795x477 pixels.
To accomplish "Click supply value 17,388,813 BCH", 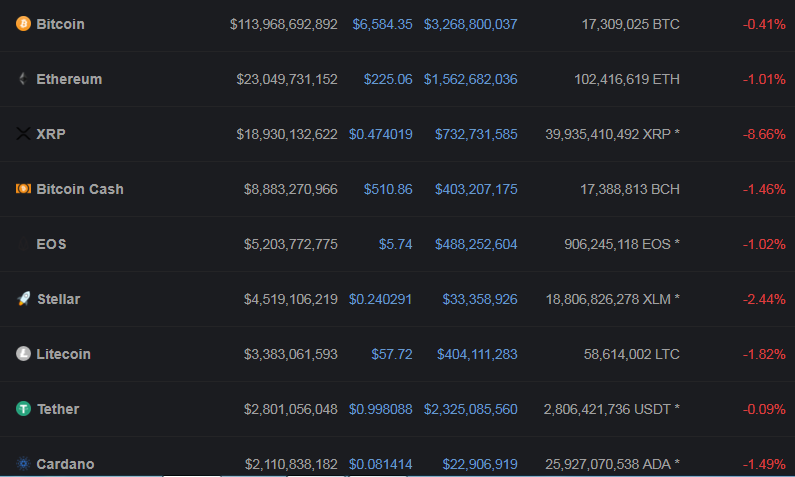I will click(630, 189).
